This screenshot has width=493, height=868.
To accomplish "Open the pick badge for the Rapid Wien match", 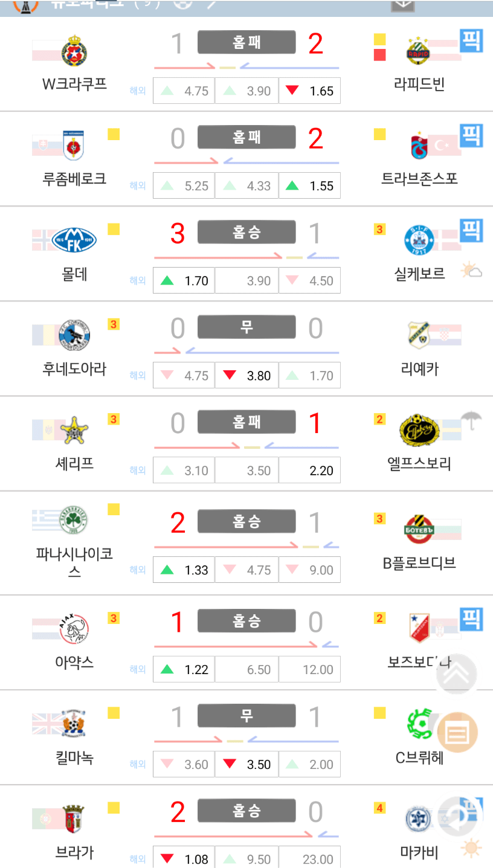I will 471,41.
